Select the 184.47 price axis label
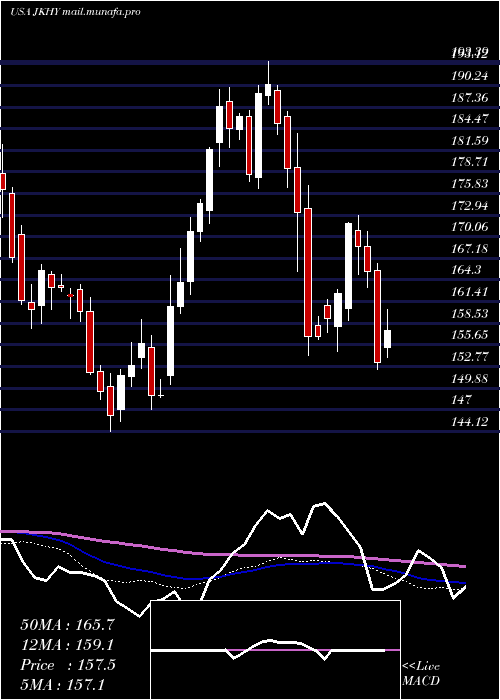 pyautogui.click(x=470, y=119)
